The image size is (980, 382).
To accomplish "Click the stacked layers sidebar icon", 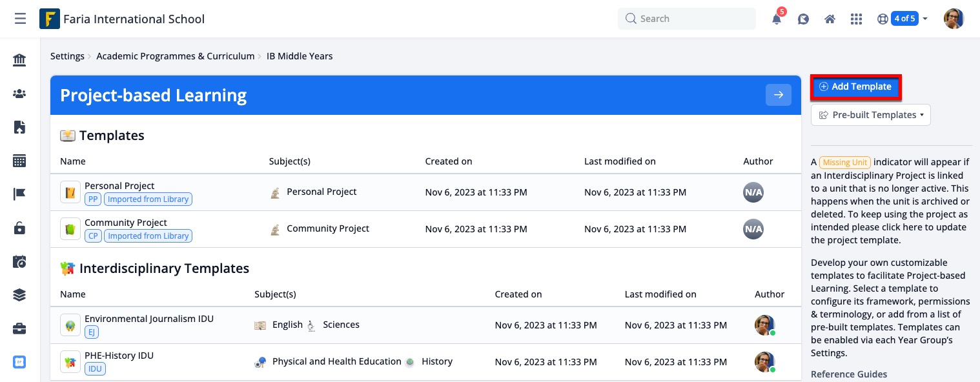I will (x=19, y=296).
